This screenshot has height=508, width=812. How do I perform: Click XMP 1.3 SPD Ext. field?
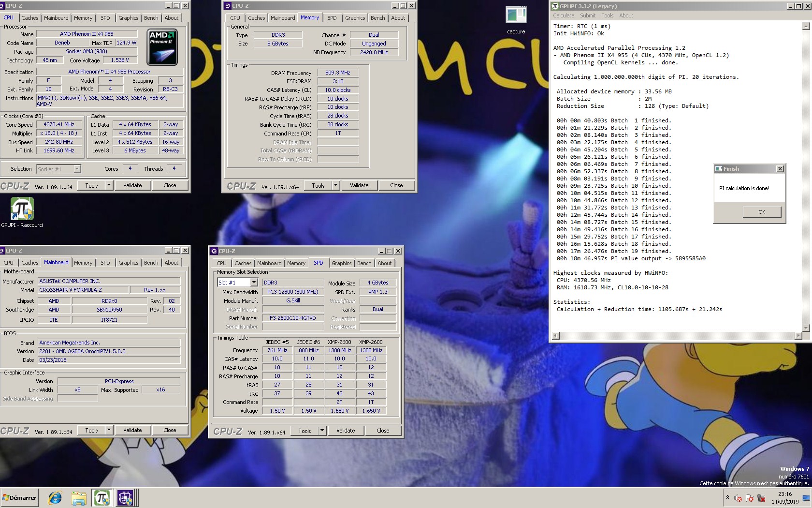tap(378, 292)
